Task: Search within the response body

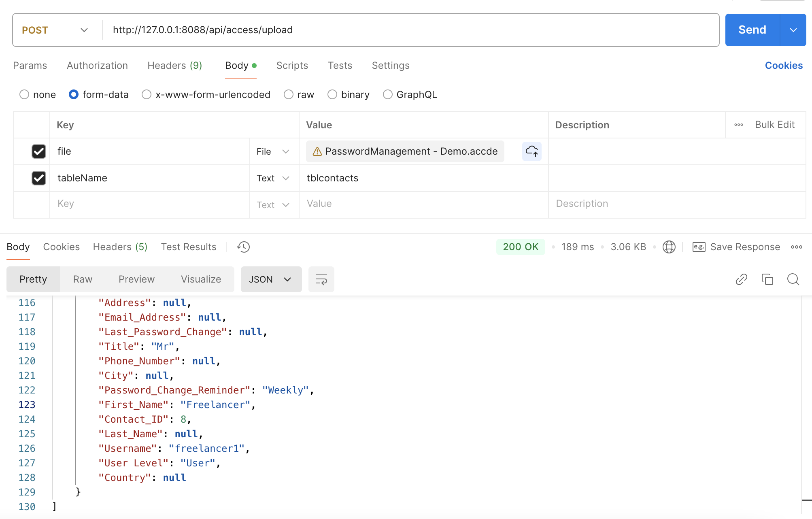Action: [793, 279]
